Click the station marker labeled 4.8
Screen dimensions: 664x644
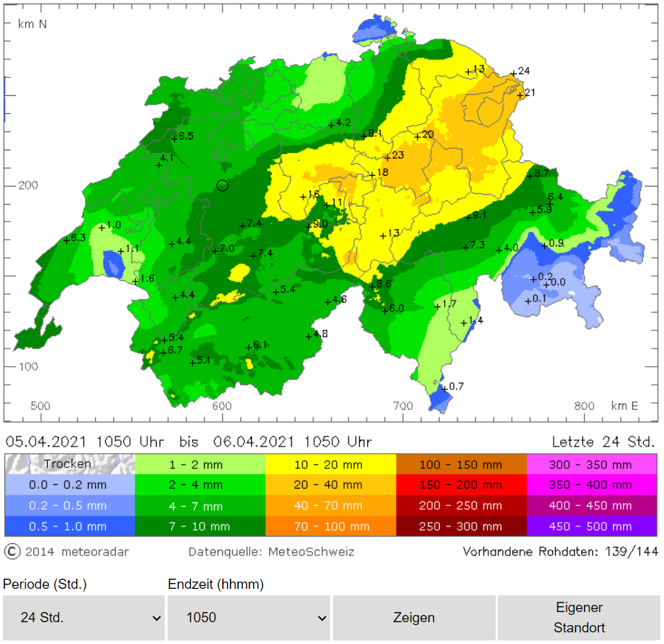pyautogui.click(x=309, y=336)
